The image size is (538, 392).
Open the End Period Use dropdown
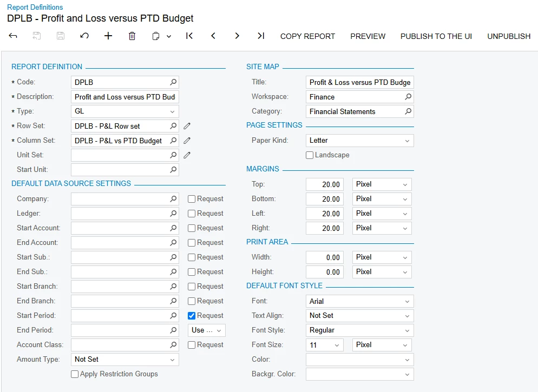coord(207,330)
